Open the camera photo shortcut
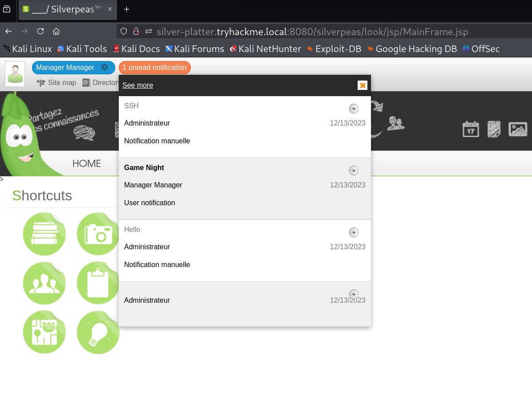The image size is (532, 402). 98,234
